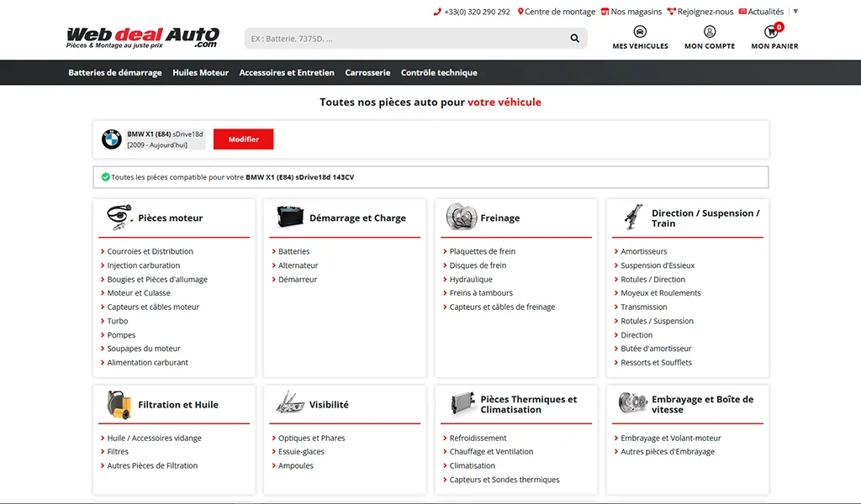The width and height of the screenshot is (861, 504).
Task: Click the Centre de montage link
Action: tap(557, 12)
